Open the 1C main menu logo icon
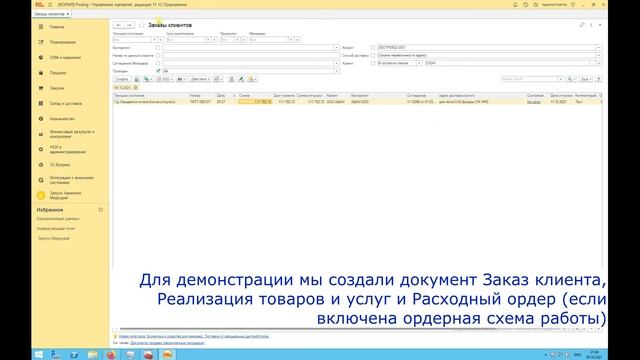 [x=39, y=4]
